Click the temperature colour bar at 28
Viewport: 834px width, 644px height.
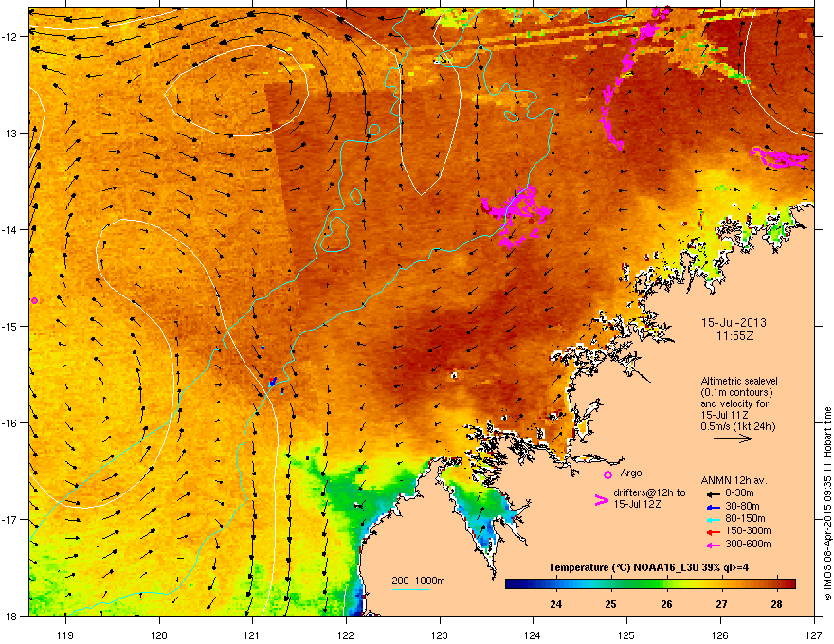click(776, 584)
